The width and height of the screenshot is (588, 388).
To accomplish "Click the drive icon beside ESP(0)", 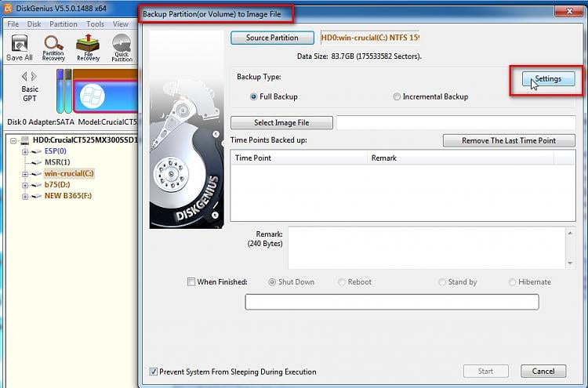I will tap(36, 151).
